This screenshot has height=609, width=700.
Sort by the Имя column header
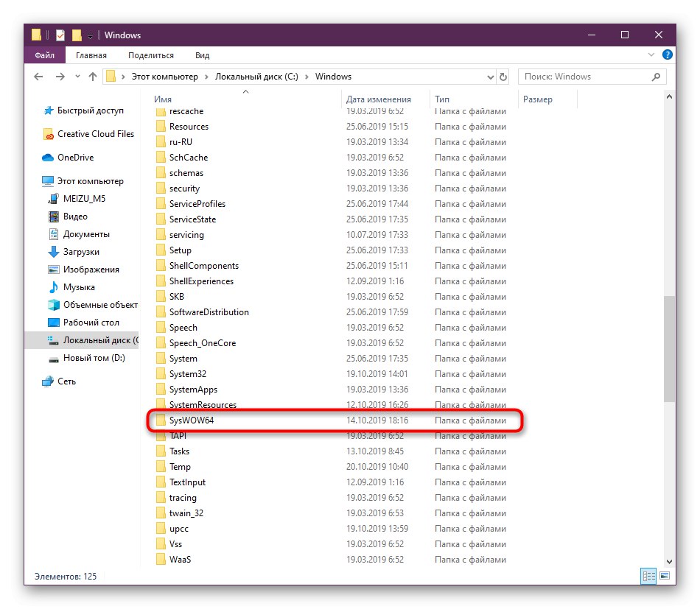[x=163, y=99]
